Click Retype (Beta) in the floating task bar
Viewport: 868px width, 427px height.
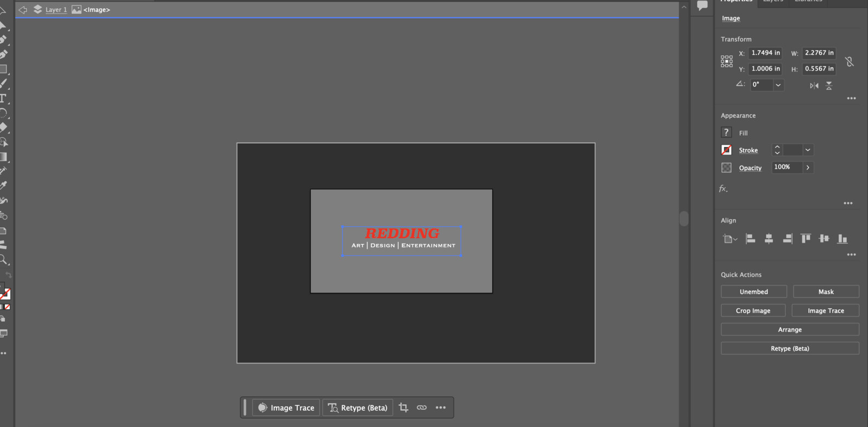tap(358, 407)
